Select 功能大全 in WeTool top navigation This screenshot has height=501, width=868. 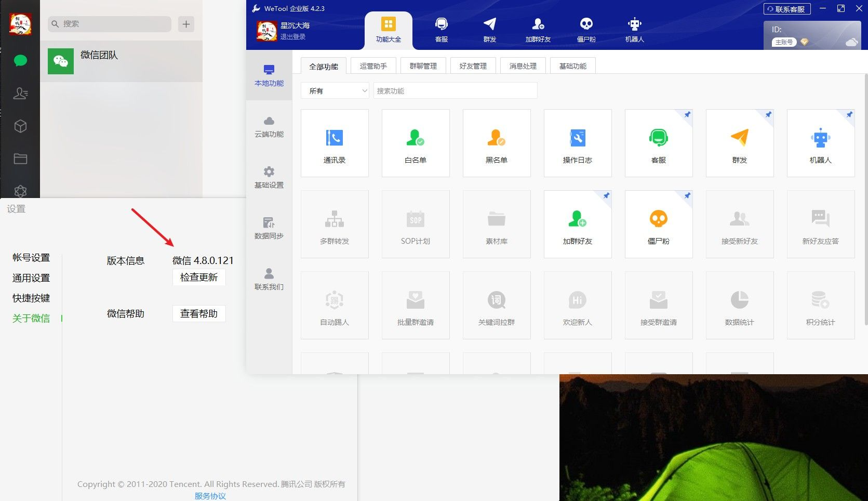(x=389, y=30)
